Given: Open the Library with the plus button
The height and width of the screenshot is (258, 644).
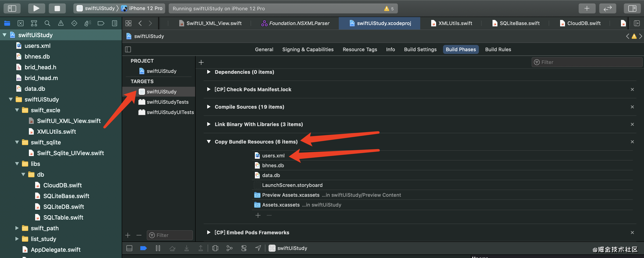Looking at the screenshot, I should 587,8.
